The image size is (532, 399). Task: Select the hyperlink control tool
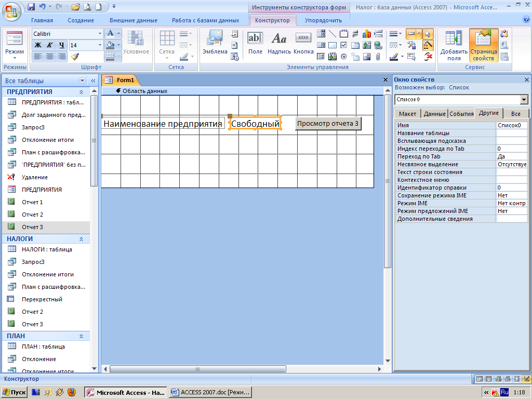coord(378,45)
